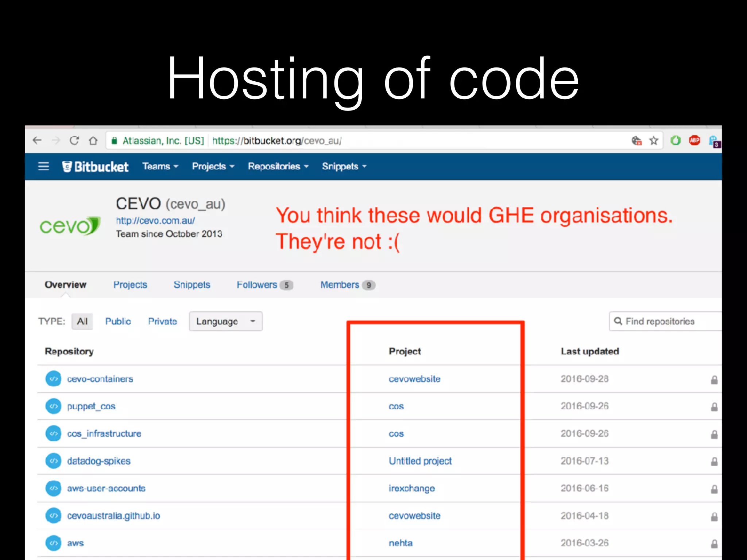Click repository icon beside puppet_cos
The height and width of the screenshot is (560, 747).
53,406
